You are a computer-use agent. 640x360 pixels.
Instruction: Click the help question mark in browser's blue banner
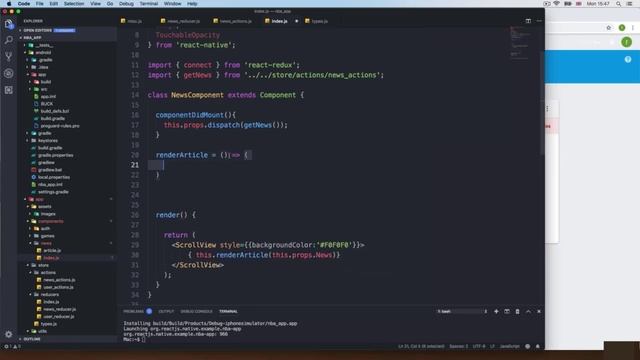tap(628, 60)
